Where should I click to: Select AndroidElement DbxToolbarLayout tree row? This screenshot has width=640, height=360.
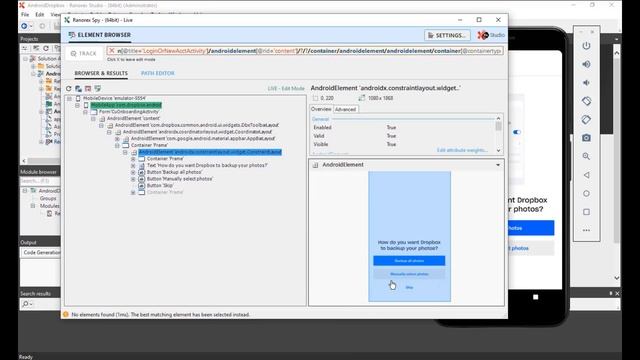pos(197,125)
